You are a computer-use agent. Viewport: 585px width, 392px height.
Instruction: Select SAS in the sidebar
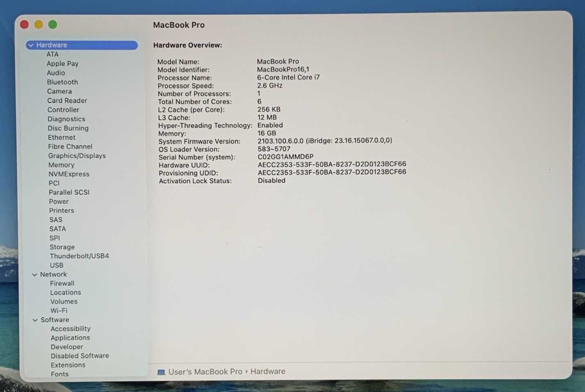(x=56, y=220)
